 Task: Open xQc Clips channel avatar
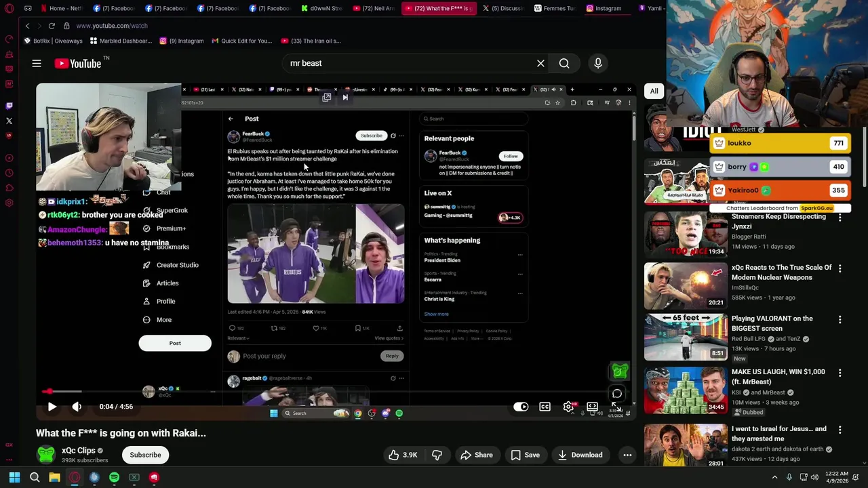pyautogui.click(x=46, y=455)
